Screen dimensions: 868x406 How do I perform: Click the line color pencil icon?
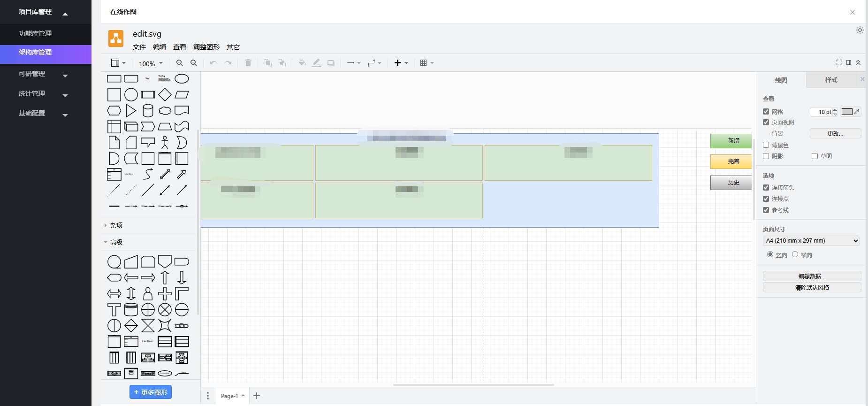(x=317, y=63)
